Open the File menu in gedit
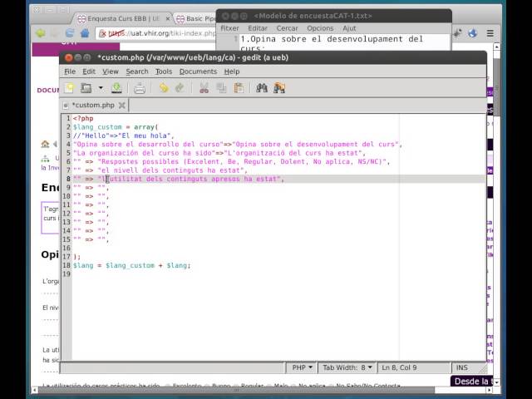532x399 pixels. point(70,71)
